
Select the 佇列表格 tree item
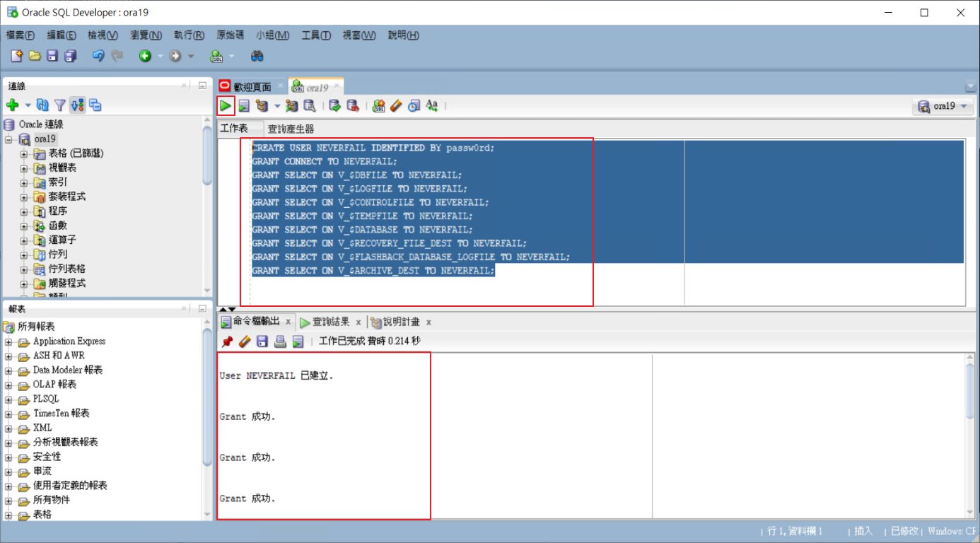66,269
